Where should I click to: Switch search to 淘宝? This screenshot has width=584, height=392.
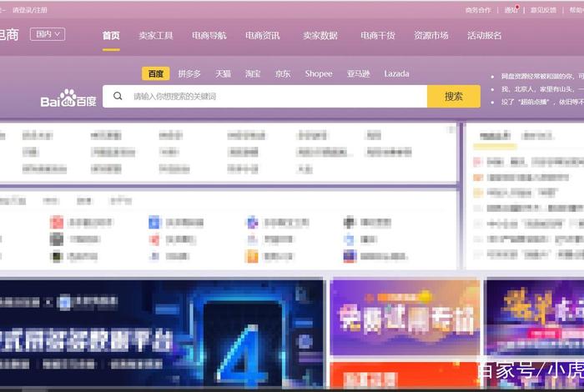pyautogui.click(x=253, y=73)
